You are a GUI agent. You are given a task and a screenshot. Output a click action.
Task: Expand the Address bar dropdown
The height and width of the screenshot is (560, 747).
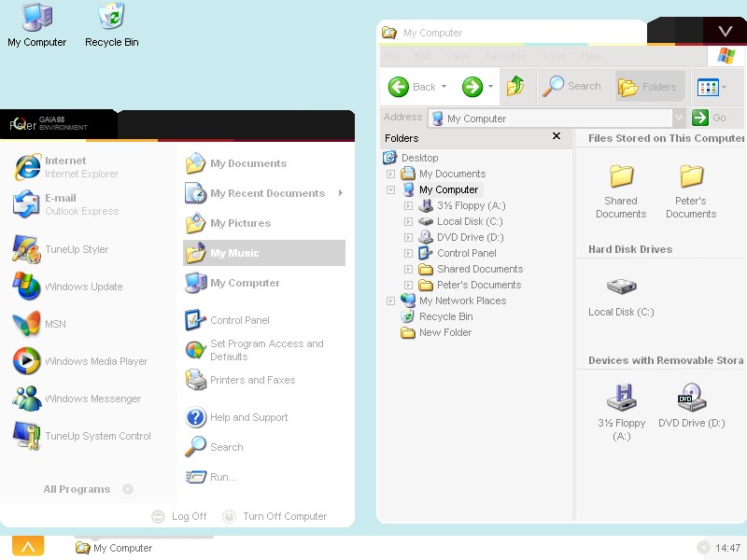tap(679, 118)
